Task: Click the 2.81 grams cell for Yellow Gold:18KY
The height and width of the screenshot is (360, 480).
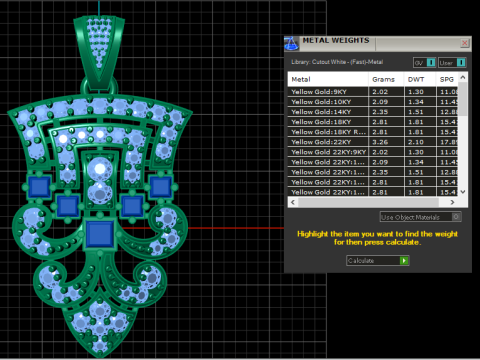Action: [x=386, y=122]
